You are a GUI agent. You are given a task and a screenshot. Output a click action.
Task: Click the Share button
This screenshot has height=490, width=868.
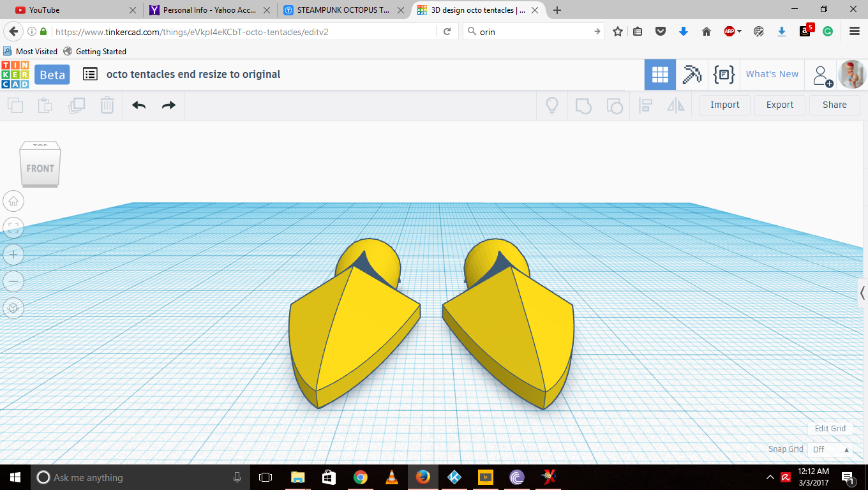pyautogui.click(x=835, y=105)
